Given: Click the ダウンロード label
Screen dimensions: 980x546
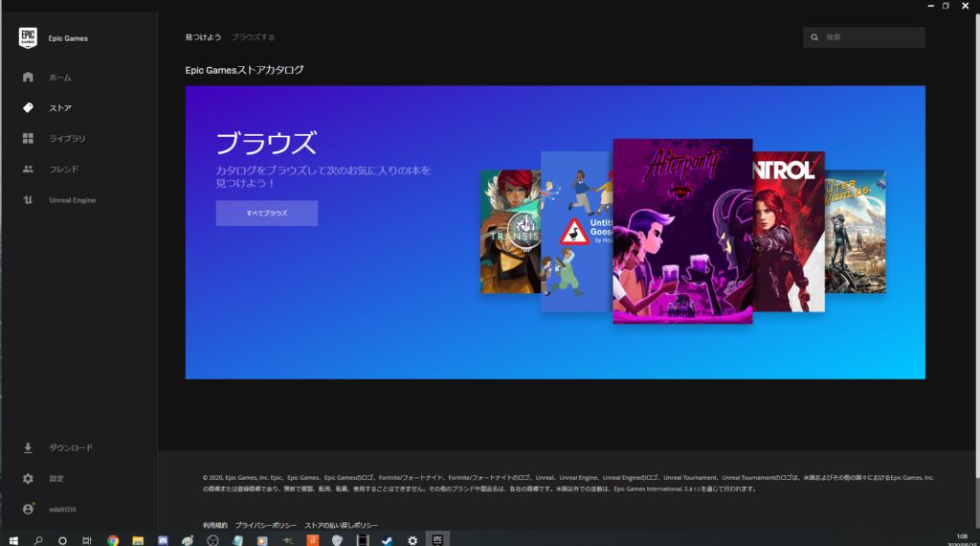Looking at the screenshot, I should pyautogui.click(x=71, y=447).
